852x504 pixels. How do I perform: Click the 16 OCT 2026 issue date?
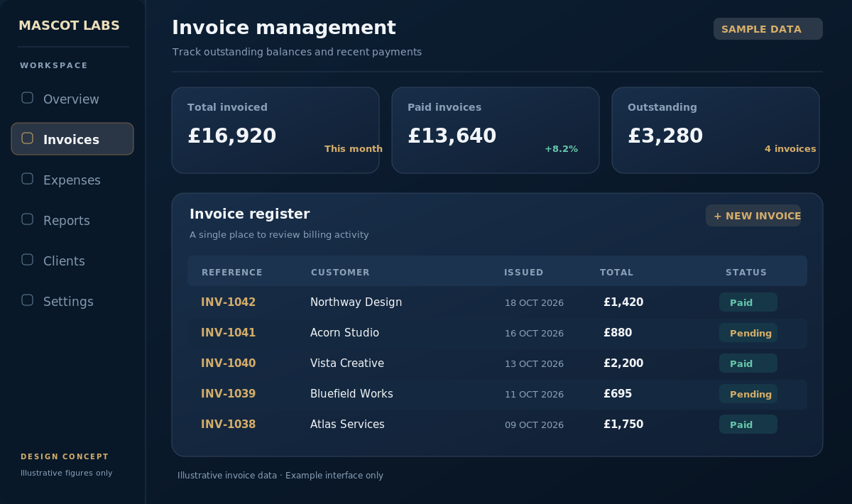click(534, 334)
